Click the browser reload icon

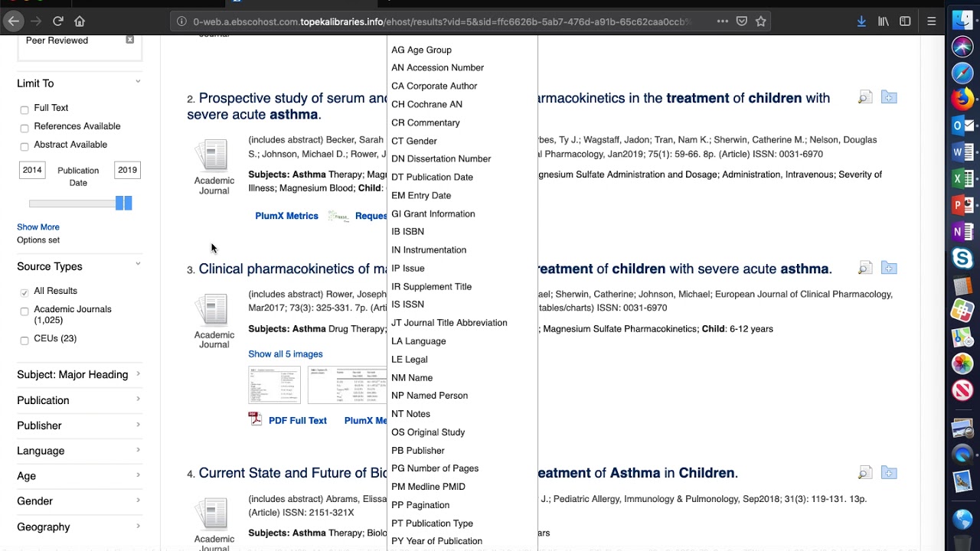58,21
